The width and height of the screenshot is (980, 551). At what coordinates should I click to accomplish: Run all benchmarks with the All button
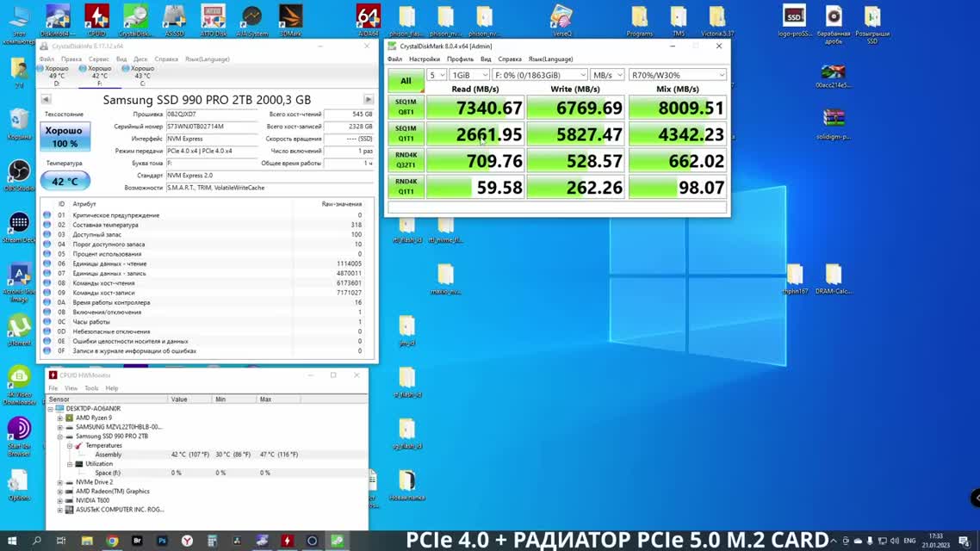406,81
